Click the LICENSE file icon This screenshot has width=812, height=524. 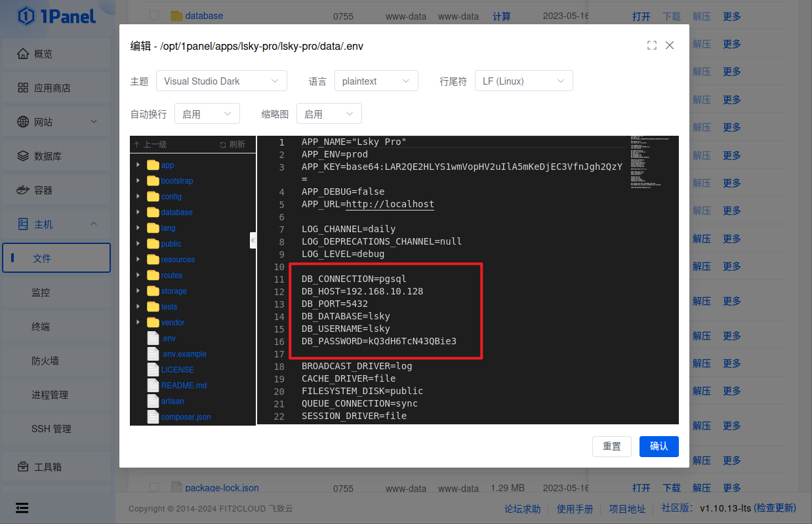[x=153, y=370]
